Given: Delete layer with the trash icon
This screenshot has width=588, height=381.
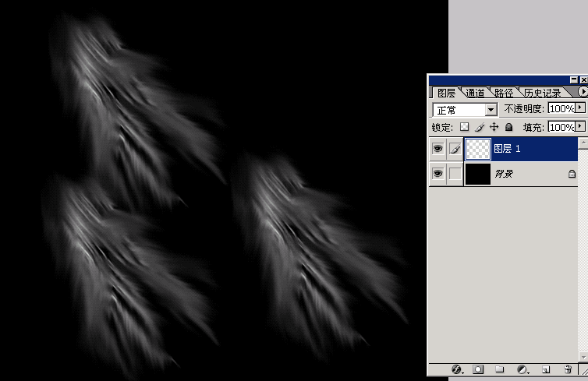Looking at the screenshot, I should pos(568,369).
